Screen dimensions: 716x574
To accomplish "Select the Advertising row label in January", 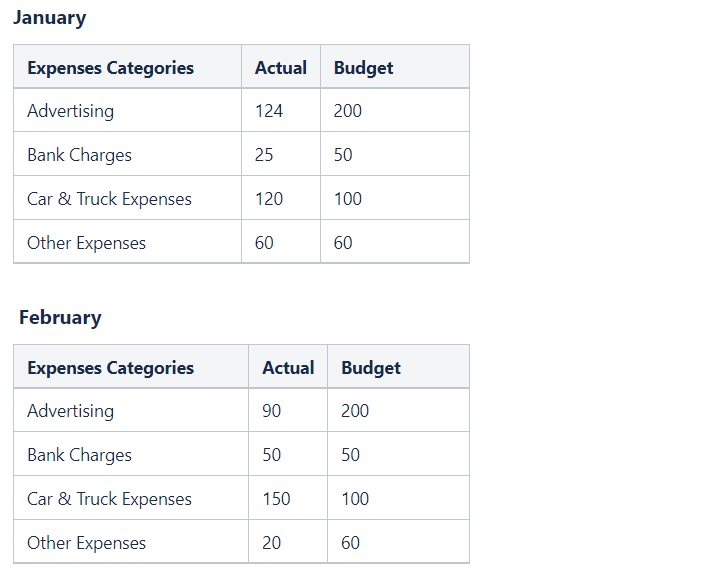I will (x=70, y=111).
